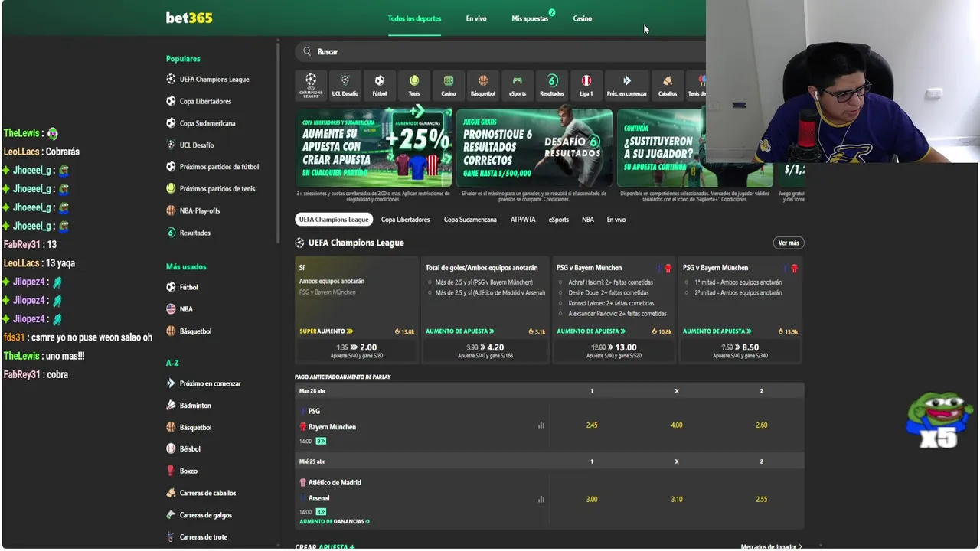Select the eSports filter chip
This screenshot has height=551, width=980.
coord(559,220)
